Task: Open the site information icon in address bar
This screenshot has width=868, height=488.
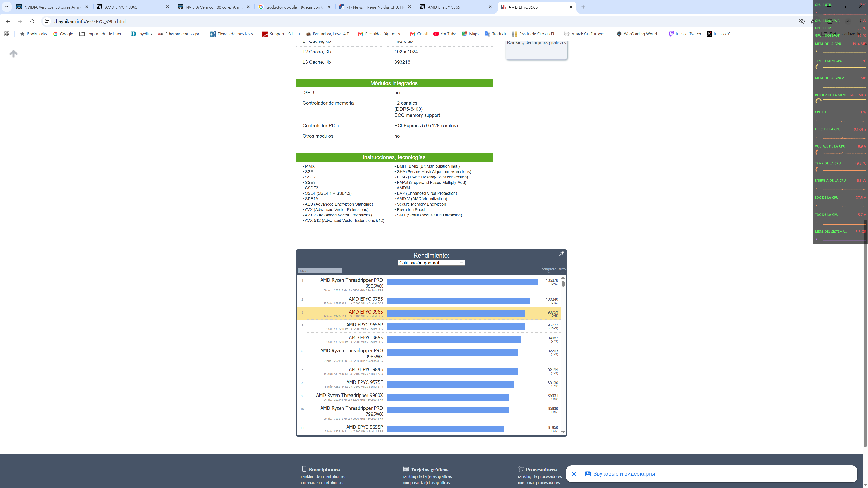Action: click(47, 21)
